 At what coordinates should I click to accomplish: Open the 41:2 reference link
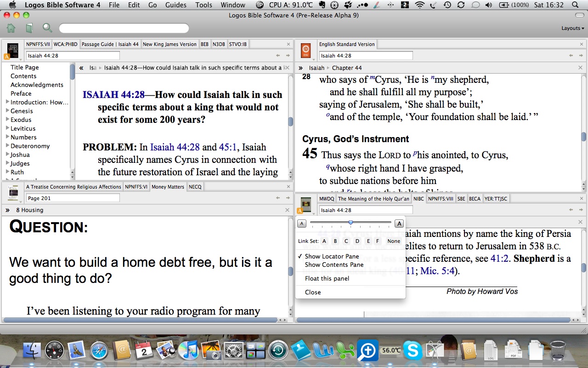click(499, 259)
